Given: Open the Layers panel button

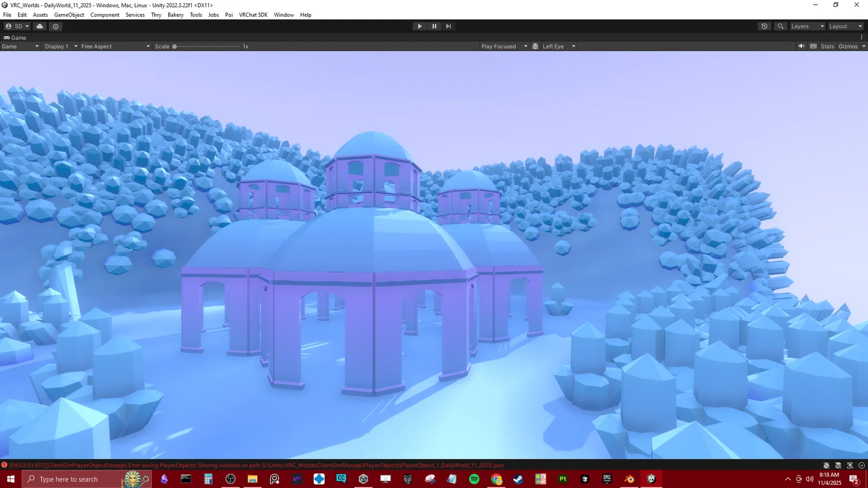Looking at the screenshot, I should pyautogui.click(x=807, y=26).
